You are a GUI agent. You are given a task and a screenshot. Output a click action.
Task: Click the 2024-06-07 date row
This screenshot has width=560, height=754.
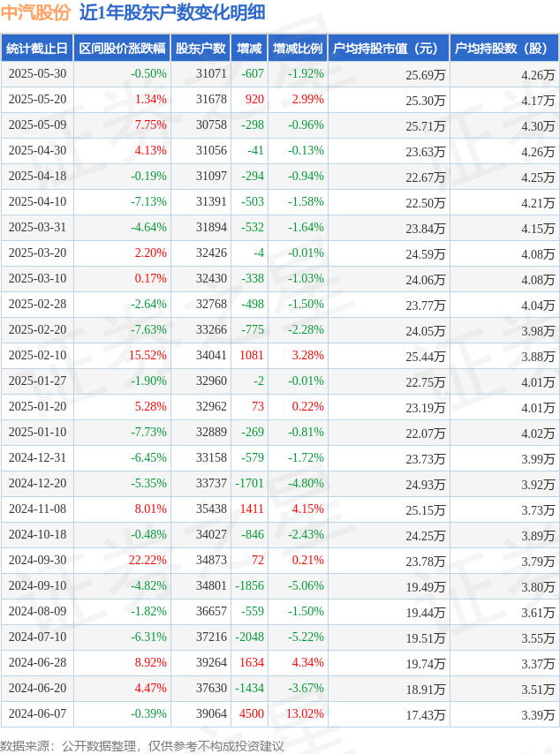[x=280, y=713]
